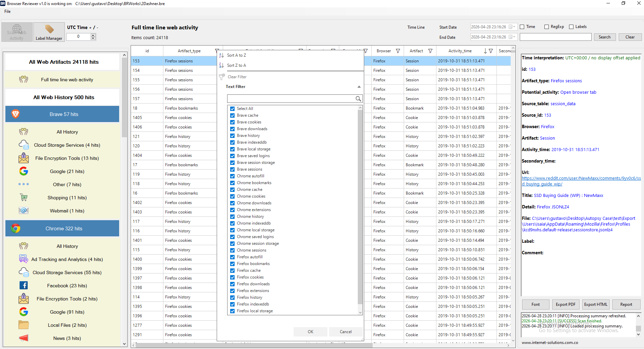Uncheck the Firefox bookmarks checkbox

click(x=233, y=264)
